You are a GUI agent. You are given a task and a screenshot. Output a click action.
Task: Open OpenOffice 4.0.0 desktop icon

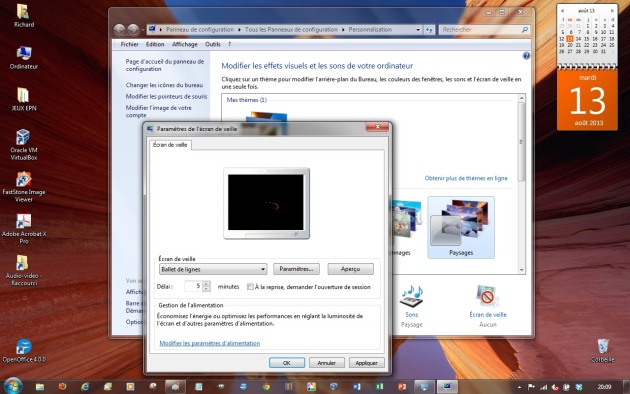tap(24, 351)
